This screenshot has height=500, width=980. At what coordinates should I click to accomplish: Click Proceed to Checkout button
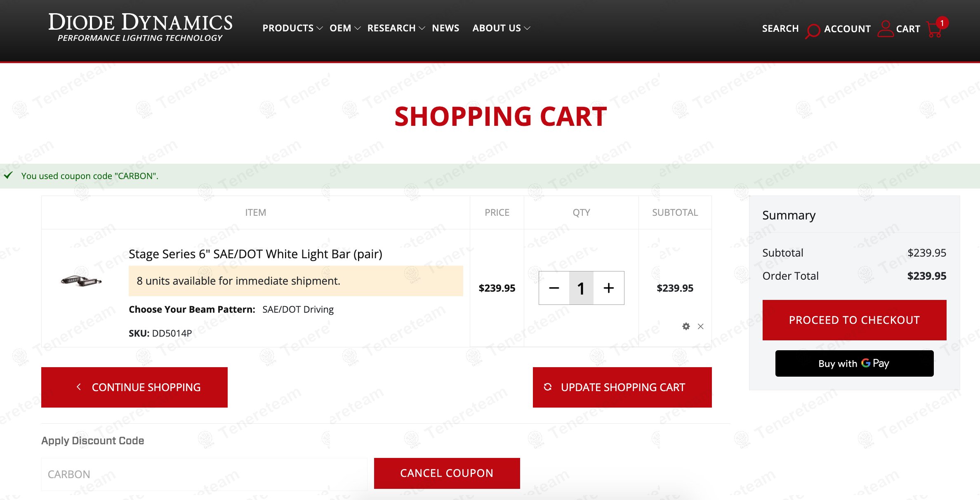coord(854,320)
